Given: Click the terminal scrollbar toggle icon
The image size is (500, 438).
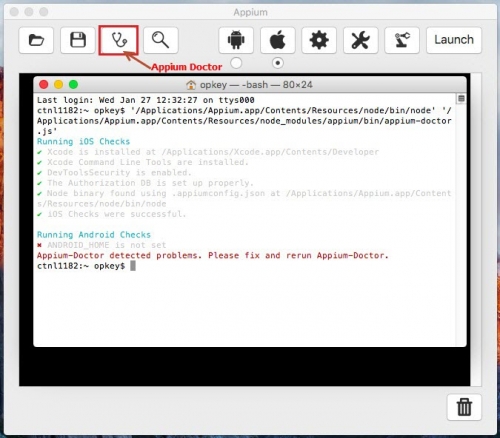Looking at the screenshot, I should [x=461, y=98].
